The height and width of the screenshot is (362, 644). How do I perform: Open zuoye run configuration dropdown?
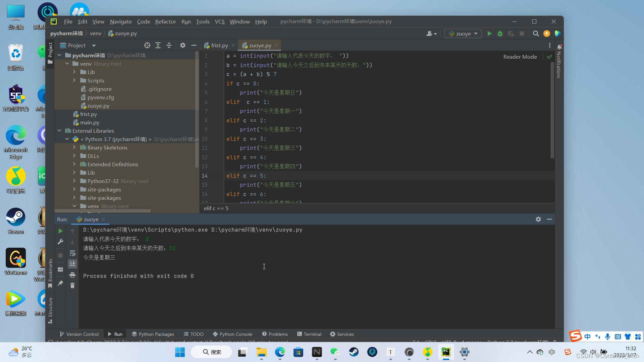point(463,34)
